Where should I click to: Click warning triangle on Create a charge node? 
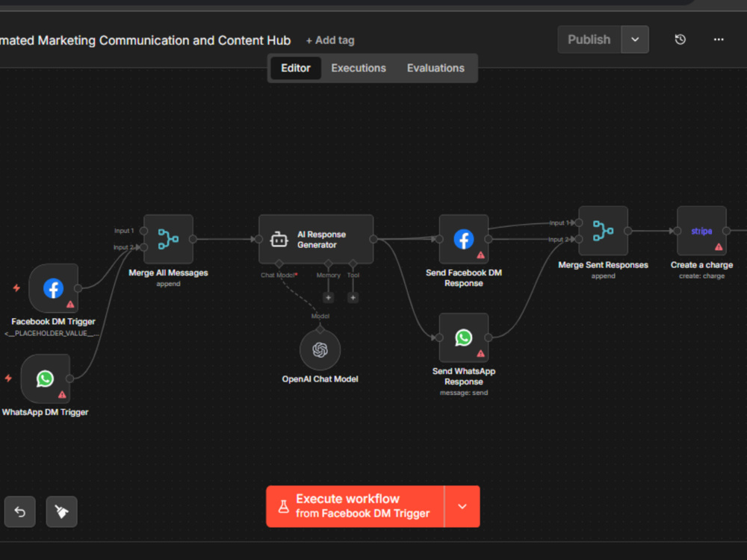pos(719,246)
